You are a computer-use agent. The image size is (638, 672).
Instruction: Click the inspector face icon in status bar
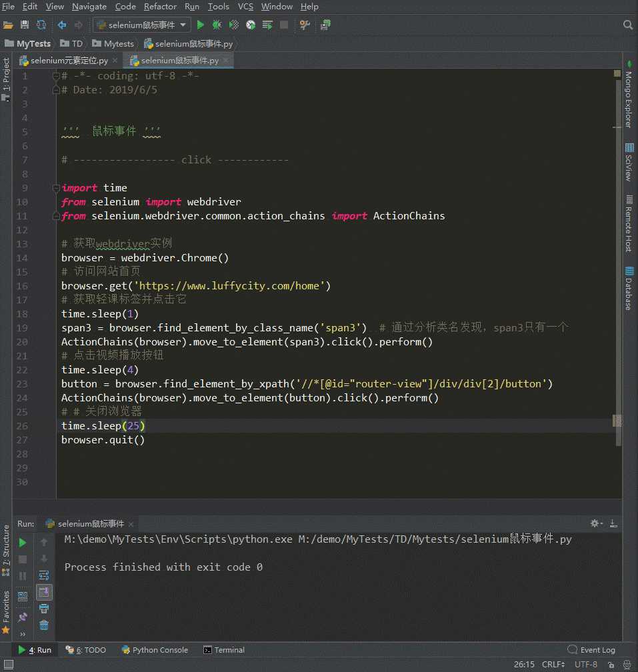coord(627,664)
